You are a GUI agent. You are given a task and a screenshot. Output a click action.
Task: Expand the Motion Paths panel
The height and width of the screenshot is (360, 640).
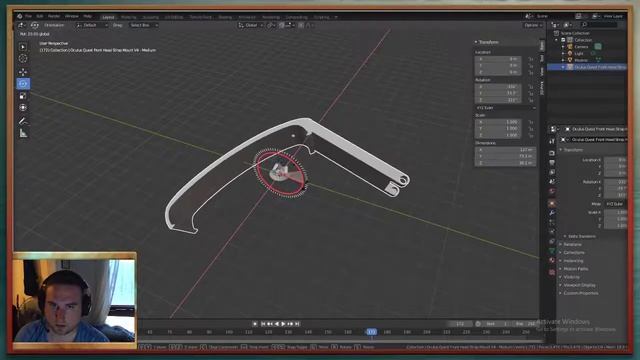click(x=575, y=269)
